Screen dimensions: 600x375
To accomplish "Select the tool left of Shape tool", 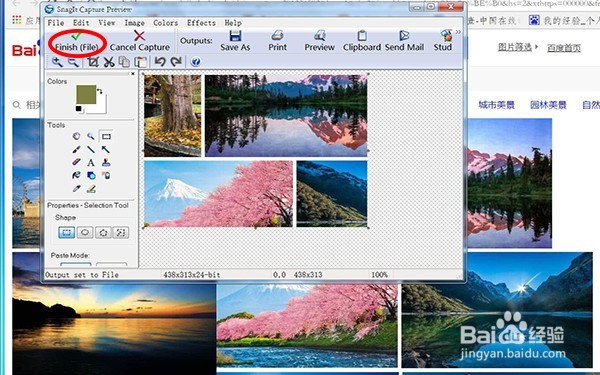I will coord(77,175).
